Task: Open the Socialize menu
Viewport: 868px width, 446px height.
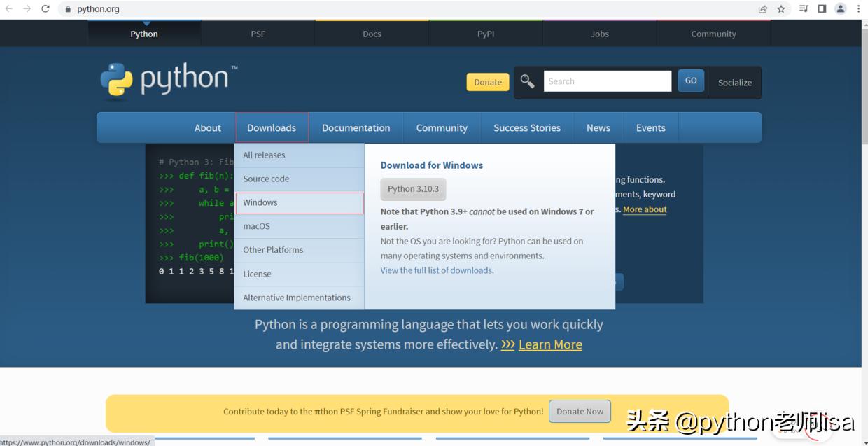Action: point(735,83)
